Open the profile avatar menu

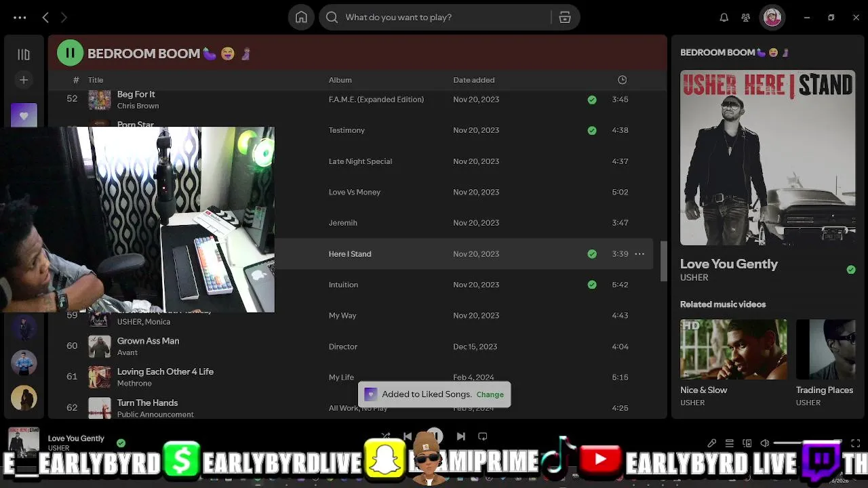(x=772, y=18)
